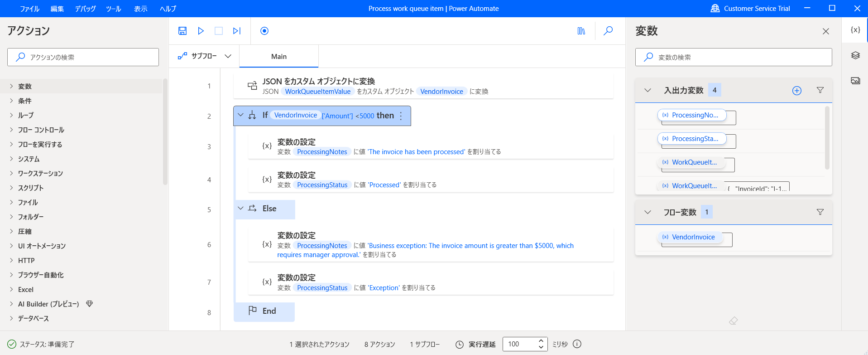The width and height of the screenshot is (868, 355).
Task: Select the 'Exception' status assignment action
Action: point(431,282)
